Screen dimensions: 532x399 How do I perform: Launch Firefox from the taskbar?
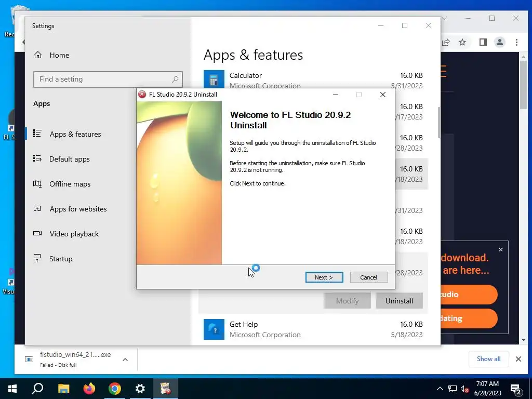pos(89,389)
